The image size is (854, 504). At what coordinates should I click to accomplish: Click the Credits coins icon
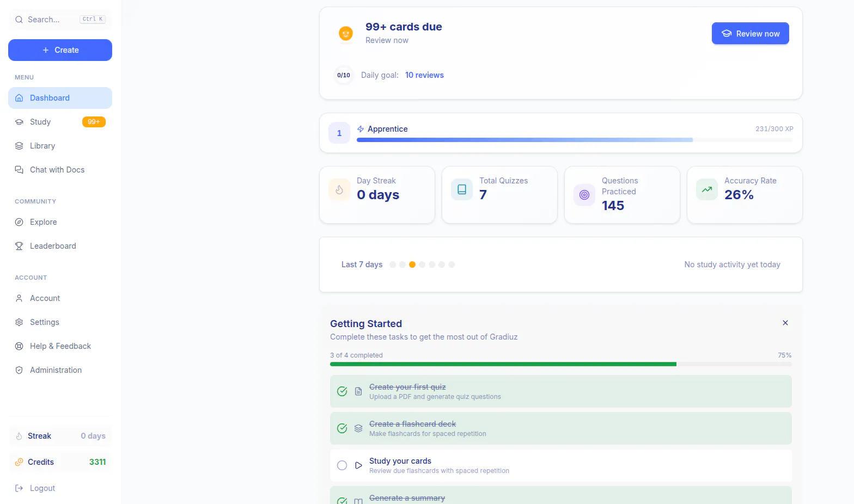pos(19,462)
